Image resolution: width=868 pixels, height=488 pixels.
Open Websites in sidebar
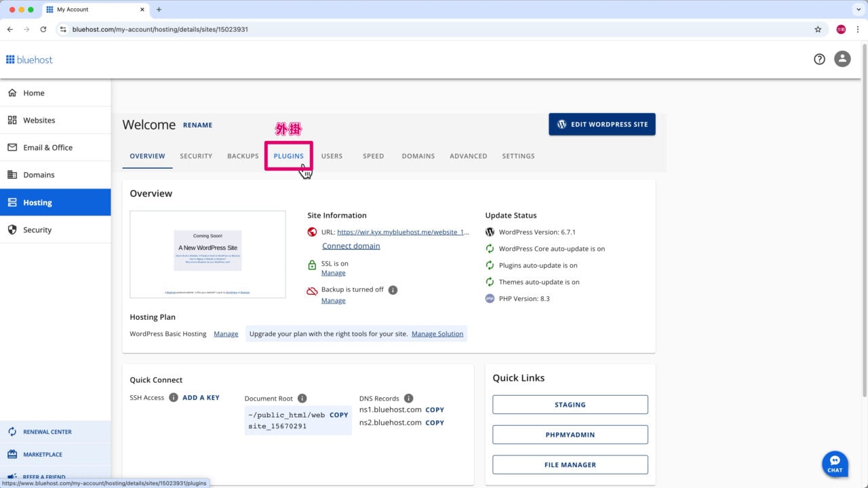coord(55,120)
